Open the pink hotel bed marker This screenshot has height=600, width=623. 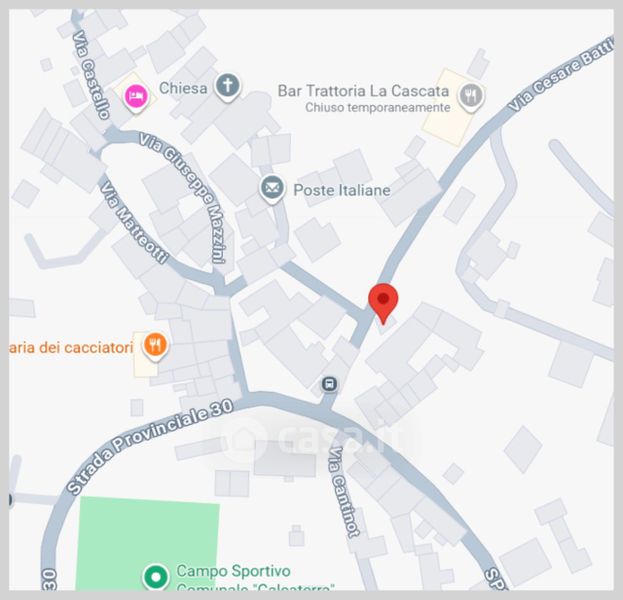pos(136,97)
